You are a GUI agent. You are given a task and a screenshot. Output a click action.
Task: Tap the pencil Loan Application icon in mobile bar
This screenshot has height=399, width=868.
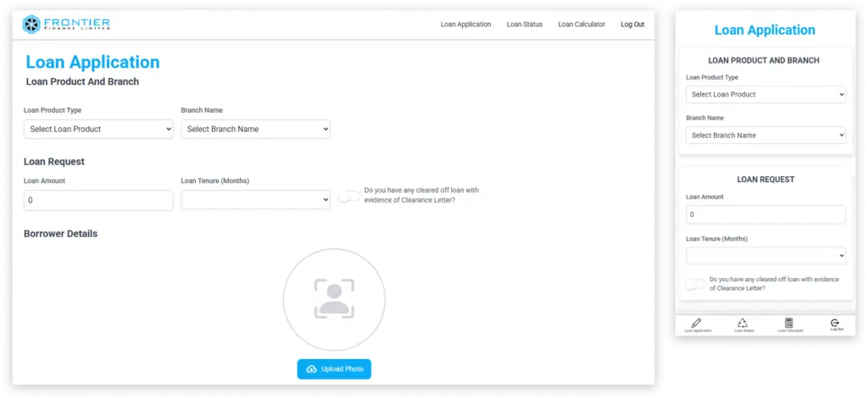[697, 323]
